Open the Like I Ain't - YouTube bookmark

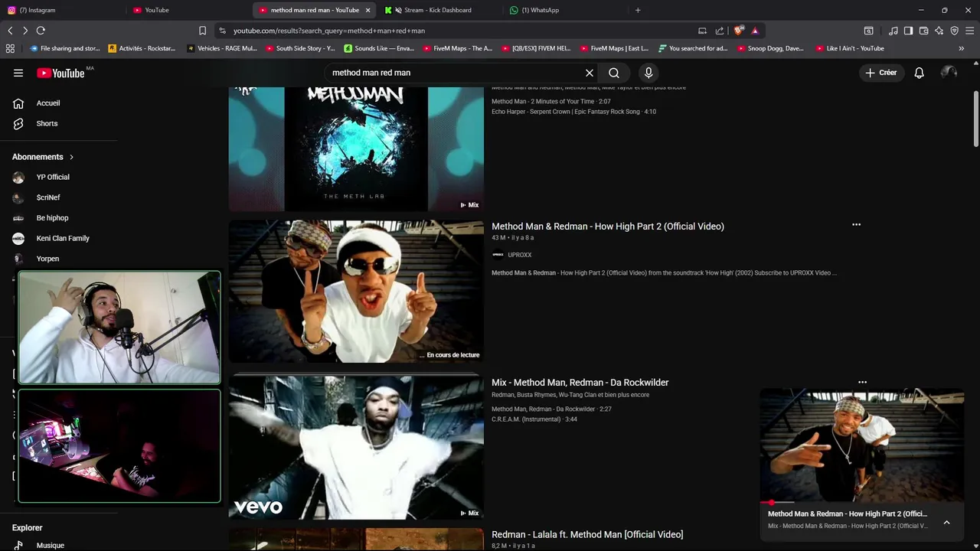pyautogui.click(x=850, y=48)
